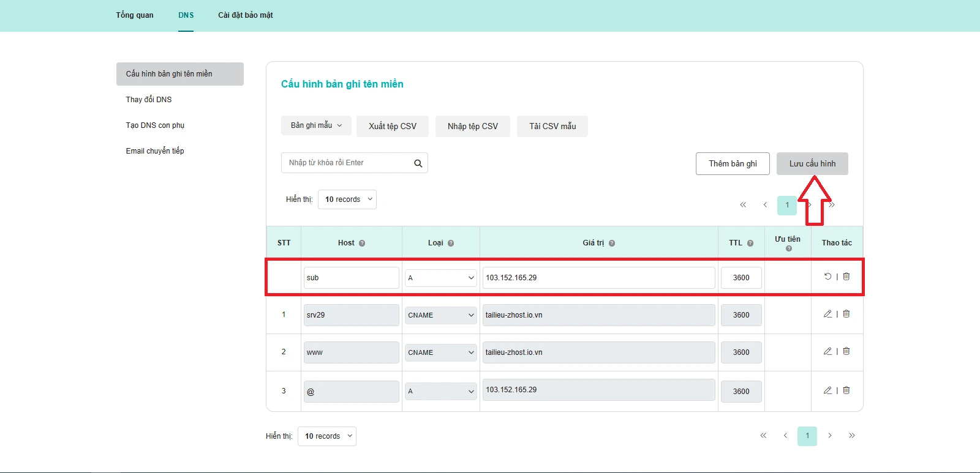Click the Thêm bản ghi button
The image size is (980, 473).
[733, 164]
